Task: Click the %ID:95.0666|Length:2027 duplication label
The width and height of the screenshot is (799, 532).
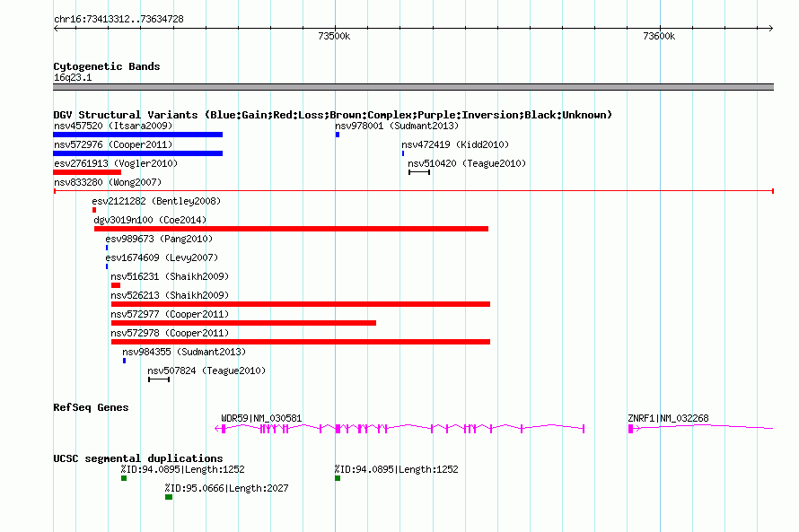Action: [226, 488]
